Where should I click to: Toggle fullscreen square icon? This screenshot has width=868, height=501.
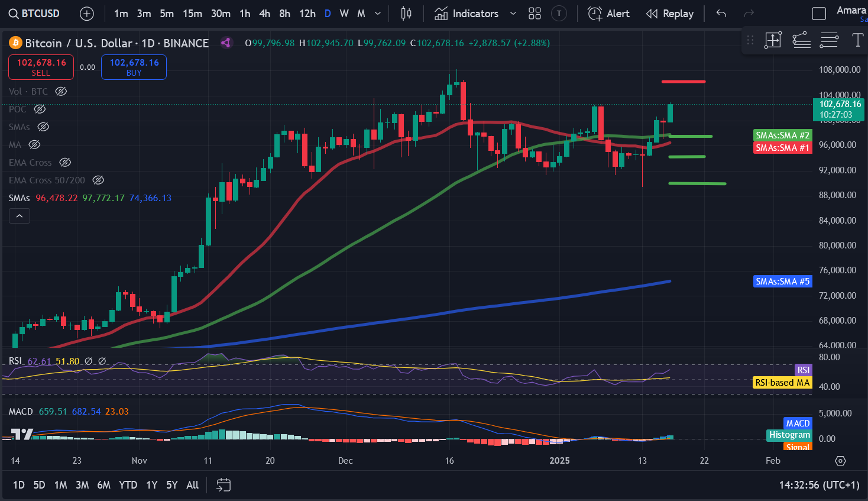(x=819, y=14)
